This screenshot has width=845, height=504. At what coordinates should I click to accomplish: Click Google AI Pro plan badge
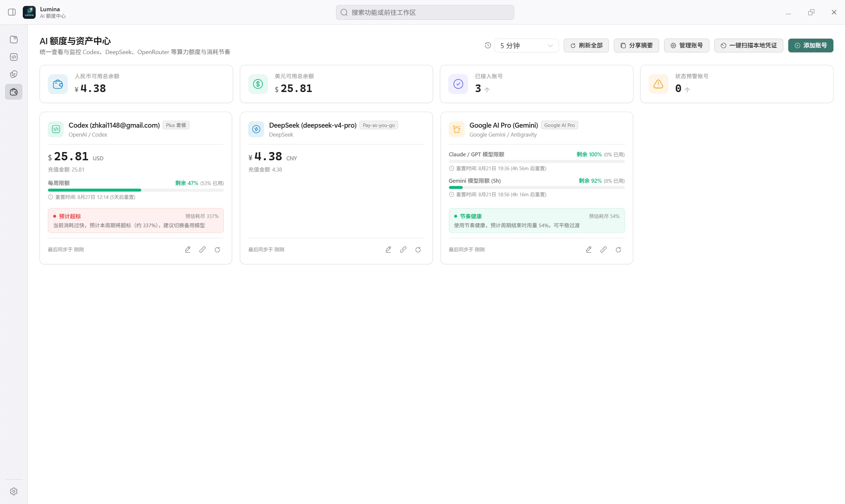tap(559, 125)
